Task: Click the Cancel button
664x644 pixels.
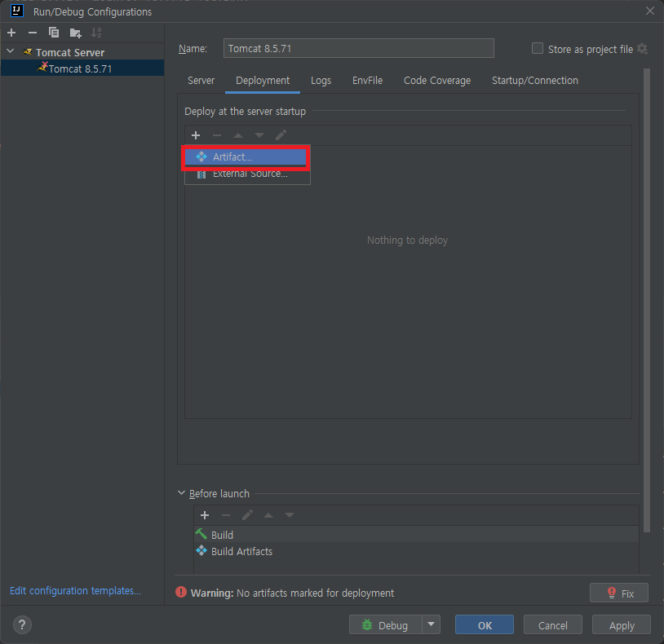Action: point(552,624)
